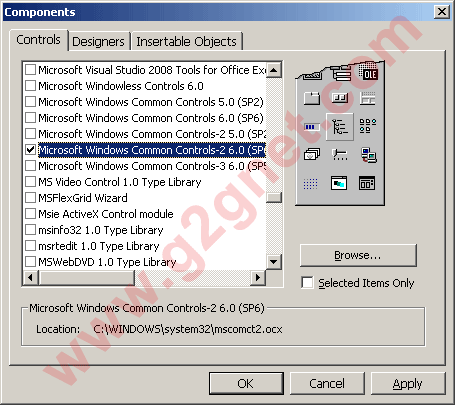Click the list's scroll up arrow
The width and height of the screenshot is (455, 405).
[274, 70]
